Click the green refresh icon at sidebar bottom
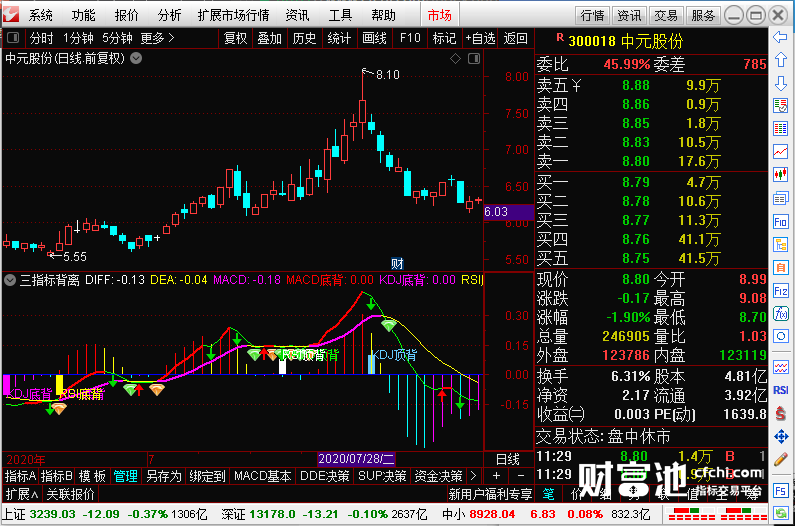This screenshot has height=526, width=795. tap(780, 513)
